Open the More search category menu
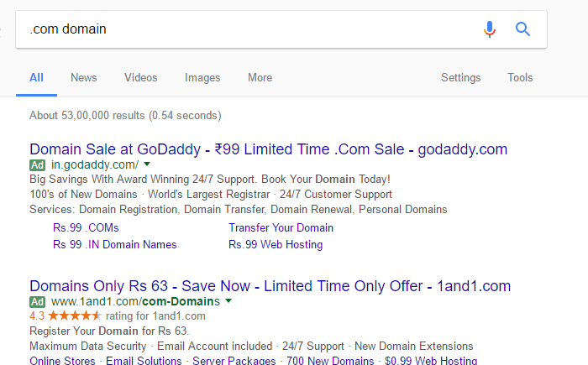 (260, 77)
